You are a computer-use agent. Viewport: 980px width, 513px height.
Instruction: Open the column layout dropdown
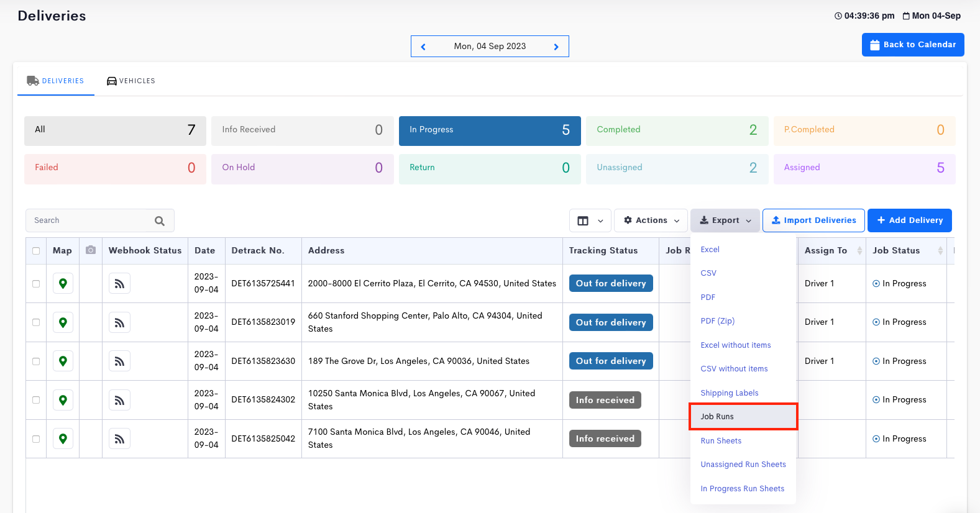tap(590, 220)
